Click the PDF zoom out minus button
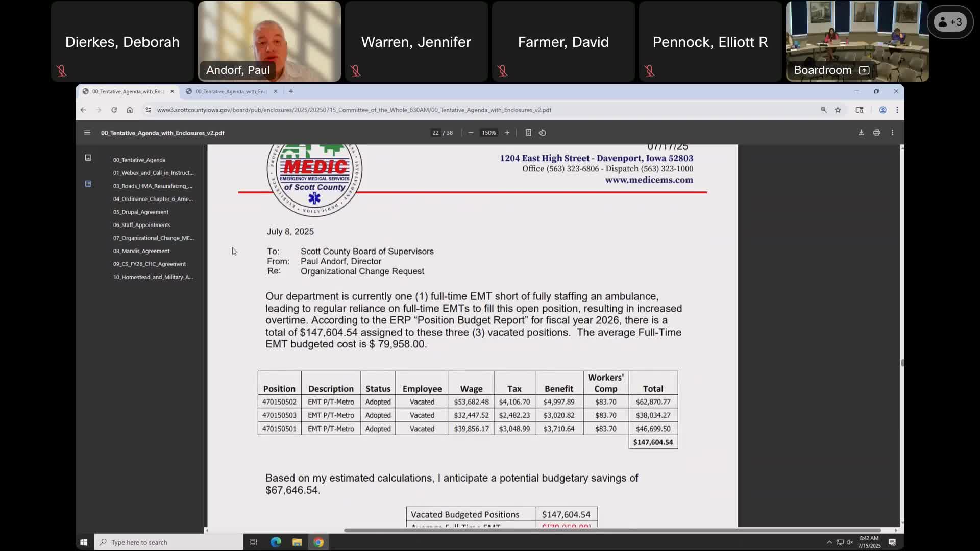 pyautogui.click(x=471, y=133)
